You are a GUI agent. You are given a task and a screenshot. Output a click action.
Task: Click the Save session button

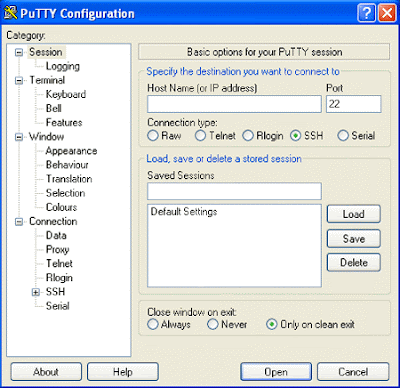point(354,238)
